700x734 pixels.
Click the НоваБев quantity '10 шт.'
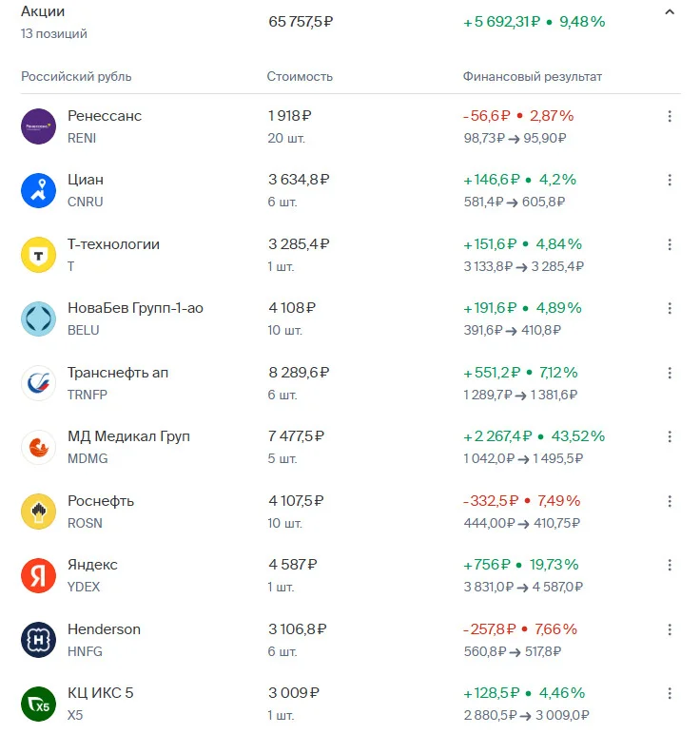(x=284, y=330)
